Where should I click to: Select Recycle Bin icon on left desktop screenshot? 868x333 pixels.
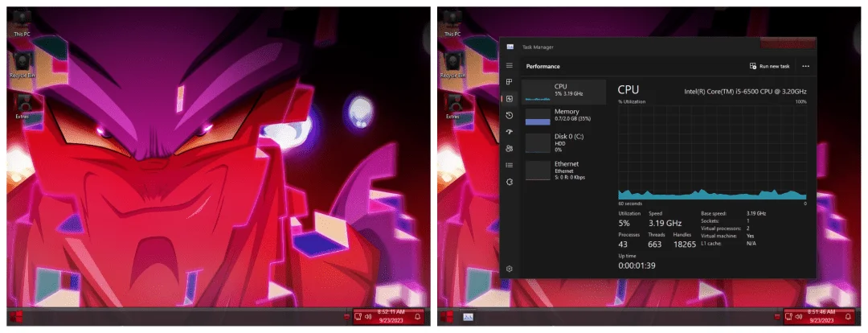click(22, 65)
